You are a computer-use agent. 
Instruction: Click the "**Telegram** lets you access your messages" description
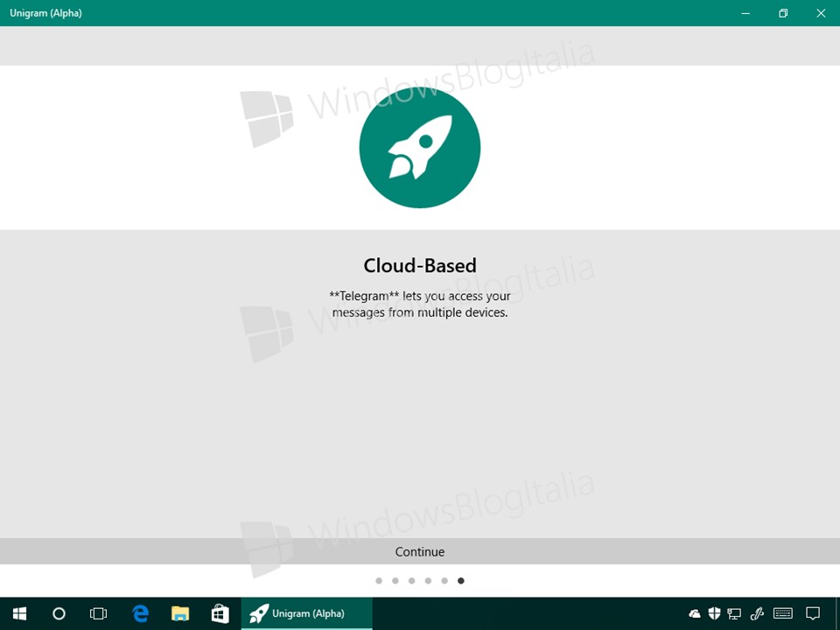[420, 304]
